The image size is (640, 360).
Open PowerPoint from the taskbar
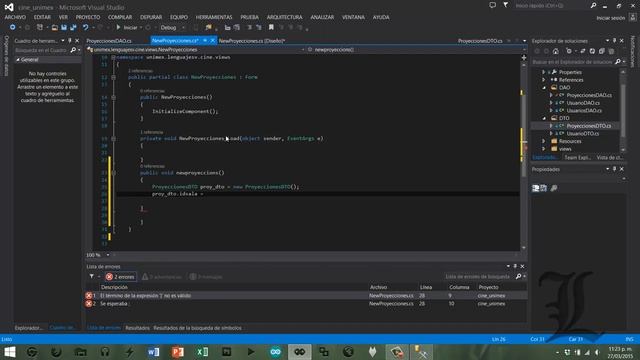[178, 352]
